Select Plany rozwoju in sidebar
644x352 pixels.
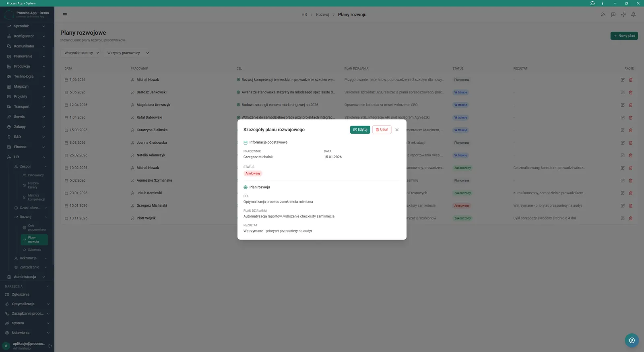(34, 240)
